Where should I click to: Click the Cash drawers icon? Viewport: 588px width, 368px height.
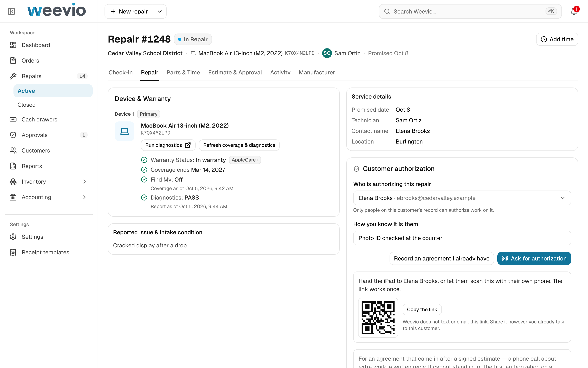(x=13, y=120)
